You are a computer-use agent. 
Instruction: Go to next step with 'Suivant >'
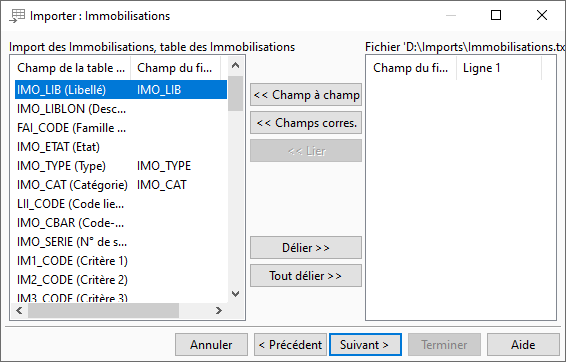365,345
